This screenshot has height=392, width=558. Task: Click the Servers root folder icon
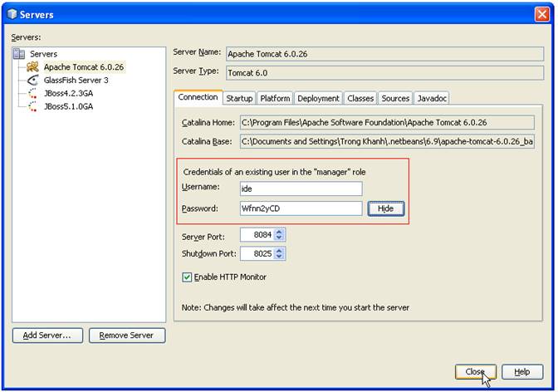19,54
